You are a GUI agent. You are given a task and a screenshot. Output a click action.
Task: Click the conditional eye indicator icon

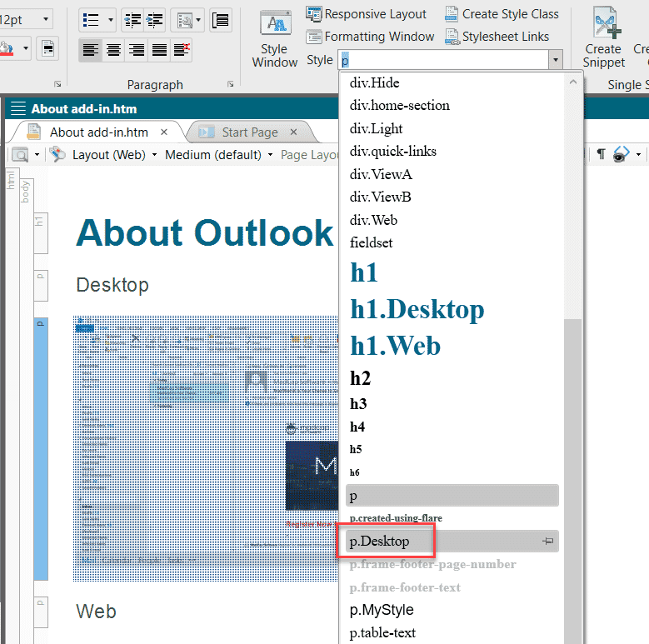click(x=621, y=155)
